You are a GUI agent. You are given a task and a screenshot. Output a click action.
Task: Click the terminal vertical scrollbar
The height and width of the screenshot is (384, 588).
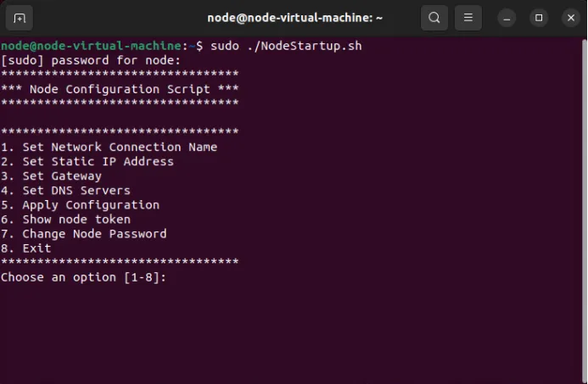tap(585, 209)
